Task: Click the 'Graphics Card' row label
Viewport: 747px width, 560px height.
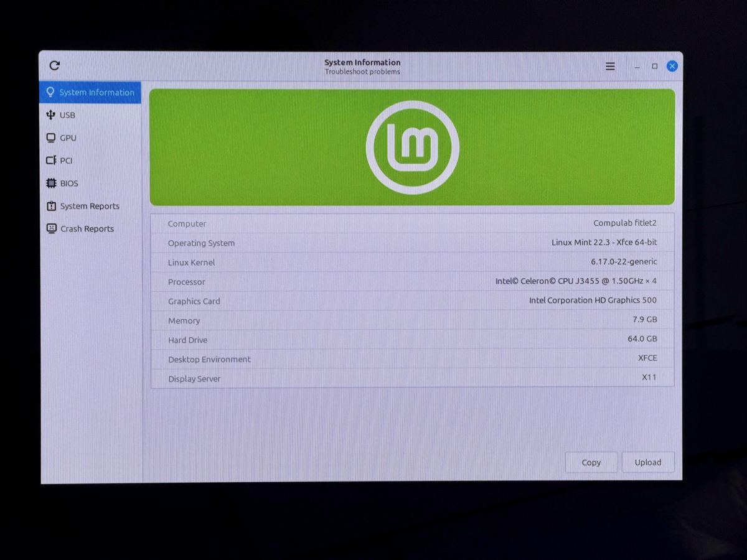Action: tap(194, 301)
